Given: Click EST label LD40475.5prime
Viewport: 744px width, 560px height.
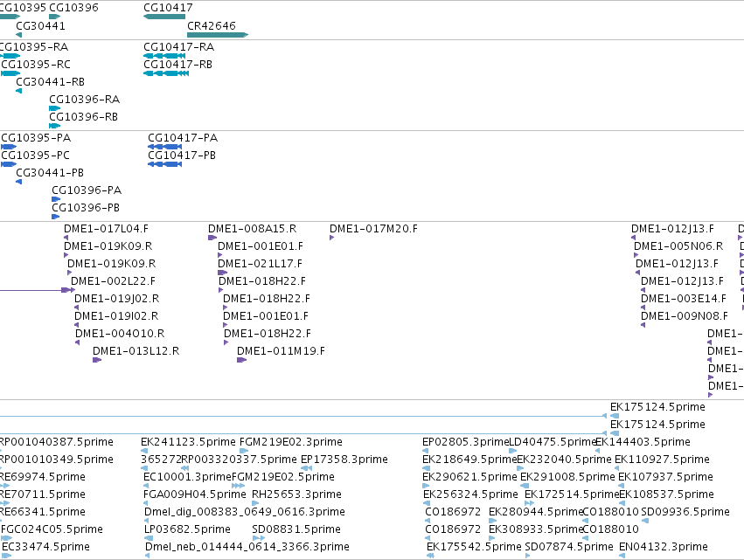Looking at the screenshot, I should 553,441.
